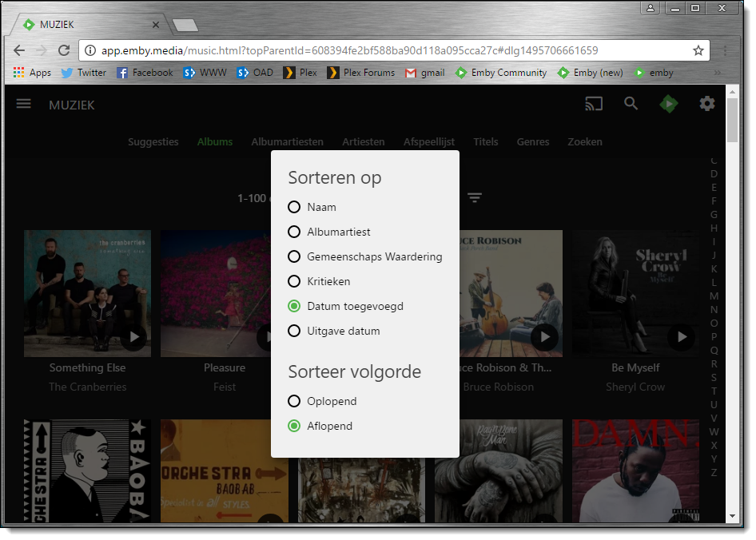Open Sheryl Crow artist link
The width and height of the screenshot is (756, 540).
click(635, 387)
